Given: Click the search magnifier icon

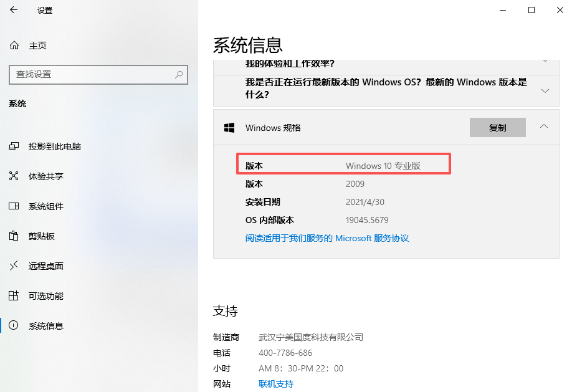Looking at the screenshot, I should pos(179,74).
